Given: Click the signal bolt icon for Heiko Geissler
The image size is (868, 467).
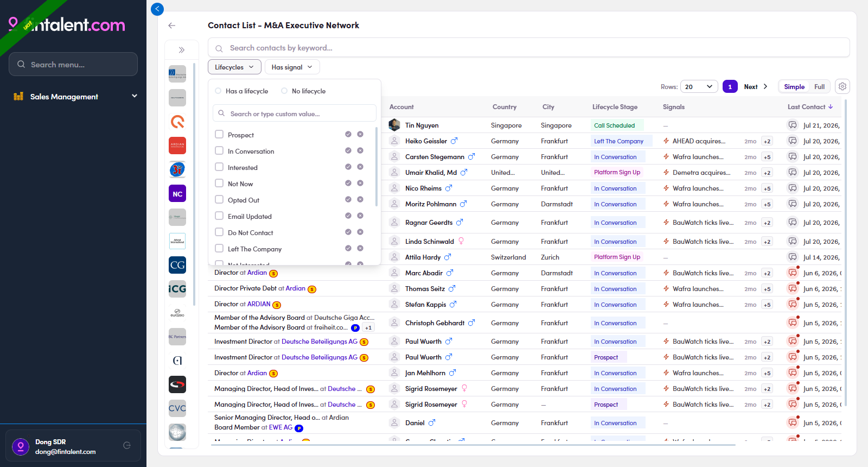Looking at the screenshot, I should click(666, 141).
